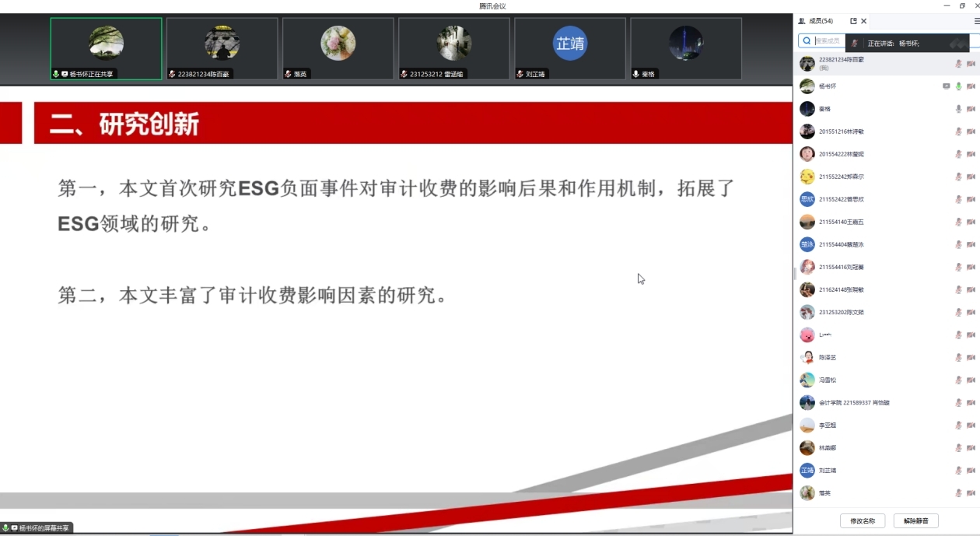Click camera icon beside 刘正靖 in list
The image size is (980, 536).
(971, 471)
